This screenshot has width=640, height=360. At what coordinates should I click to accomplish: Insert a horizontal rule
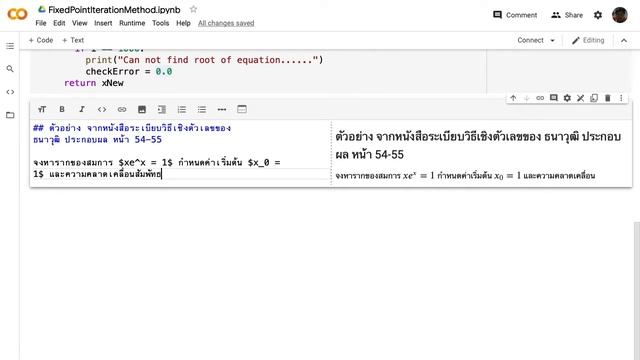(222, 109)
